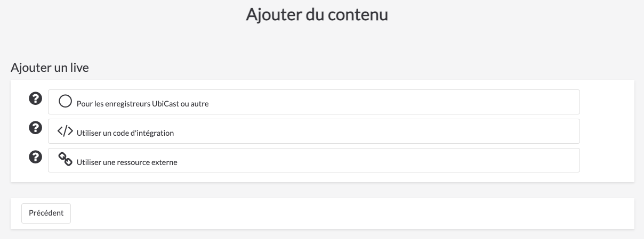Click the chain link icon
644x239 pixels.
coord(65,160)
